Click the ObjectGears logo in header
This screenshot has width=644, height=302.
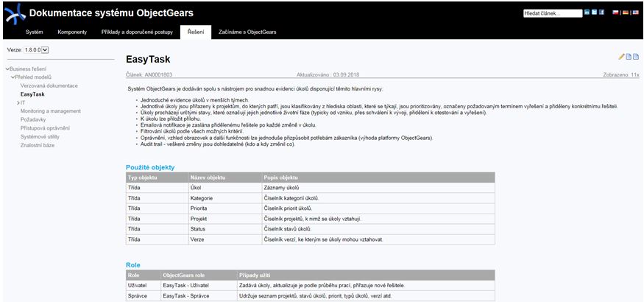click(x=14, y=13)
